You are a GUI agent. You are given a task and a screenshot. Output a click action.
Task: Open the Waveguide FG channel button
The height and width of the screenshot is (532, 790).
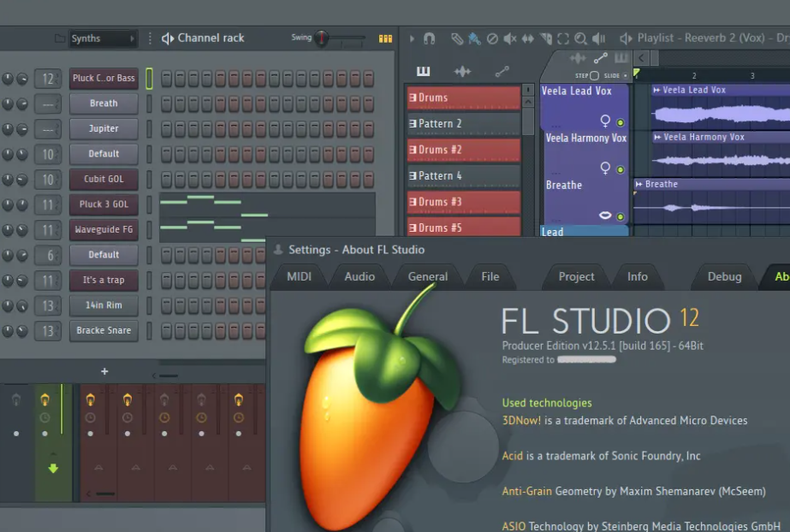(104, 229)
